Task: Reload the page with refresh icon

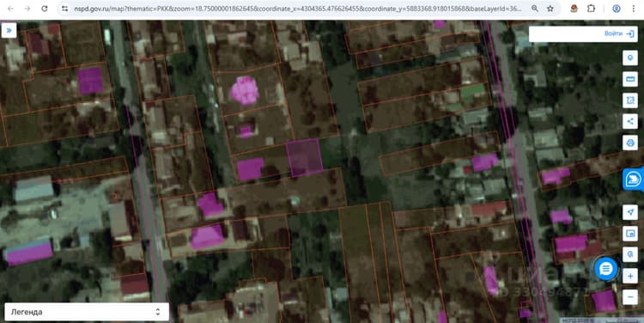Action: (45, 9)
